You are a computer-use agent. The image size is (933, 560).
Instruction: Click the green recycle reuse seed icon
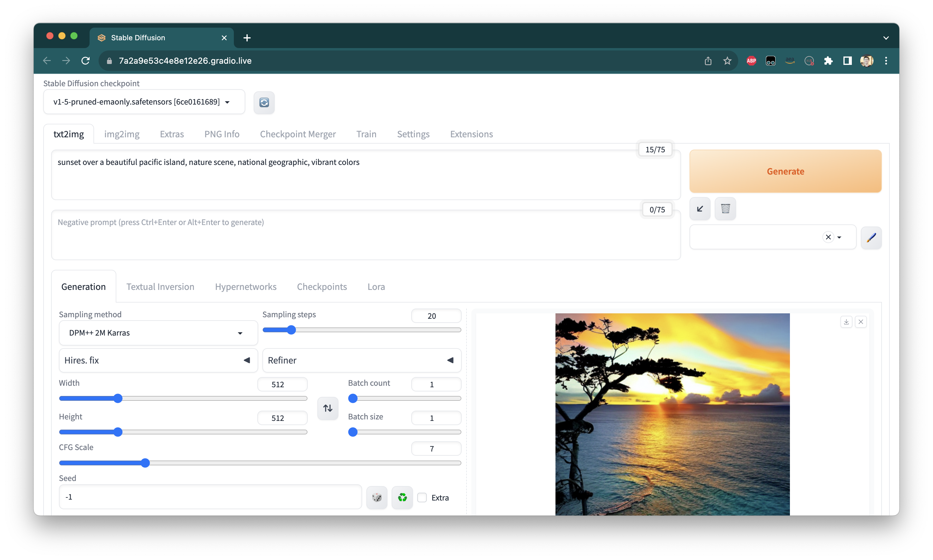402,497
